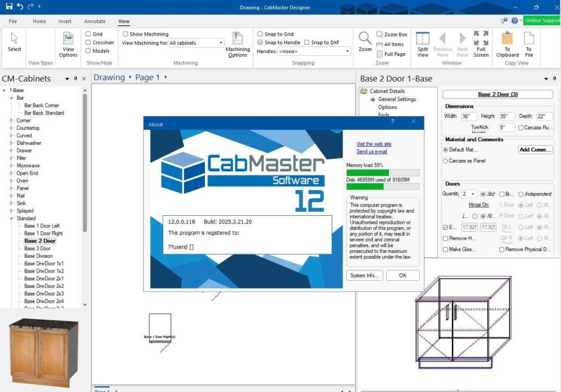Enable the Snap to Grid checkbox
Screen dimensions: 561x392
[x=260, y=34]
